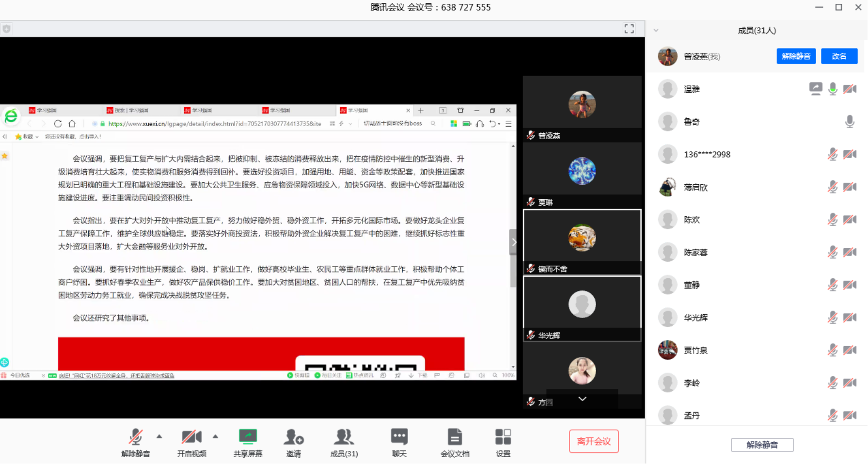Screen dimensions: 868x464
Task: Expand camera options arrow beside 开启视频
Action: 216,437
